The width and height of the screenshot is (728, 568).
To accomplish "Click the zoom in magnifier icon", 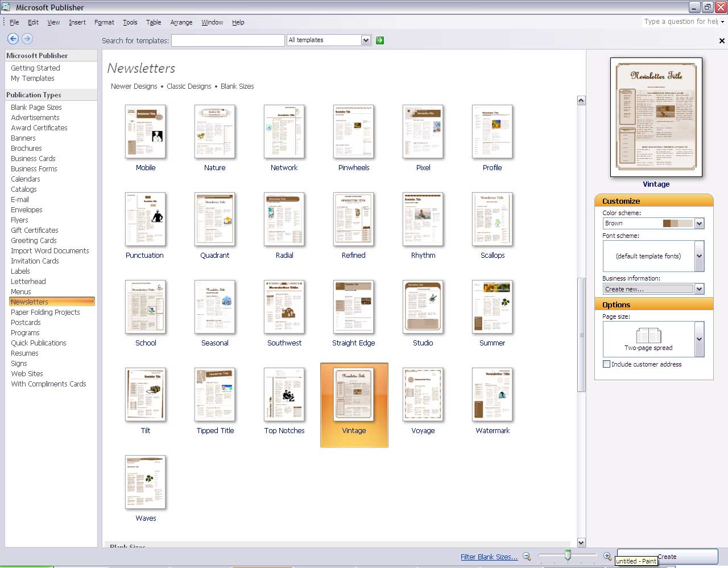I will [x=607, y=557].
